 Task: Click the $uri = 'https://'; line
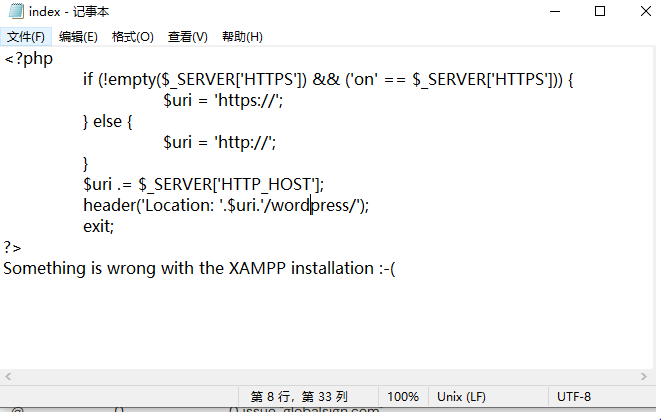point(223,100)
